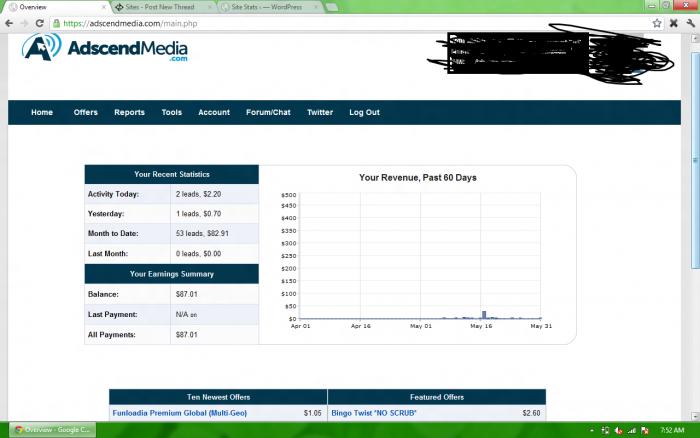Image resolution: width=700 pixels, height=438 pixels.
Task: Open the Overview - Google Chrome taskbar button
Action: point(53,430)
